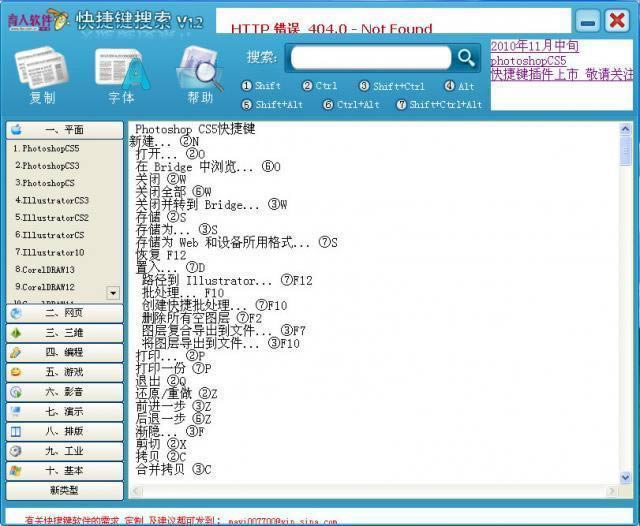The width and height of the screenshot is (640, 526).
Task: Expand the 七、演示 category
Action: (x=64, y=411)
